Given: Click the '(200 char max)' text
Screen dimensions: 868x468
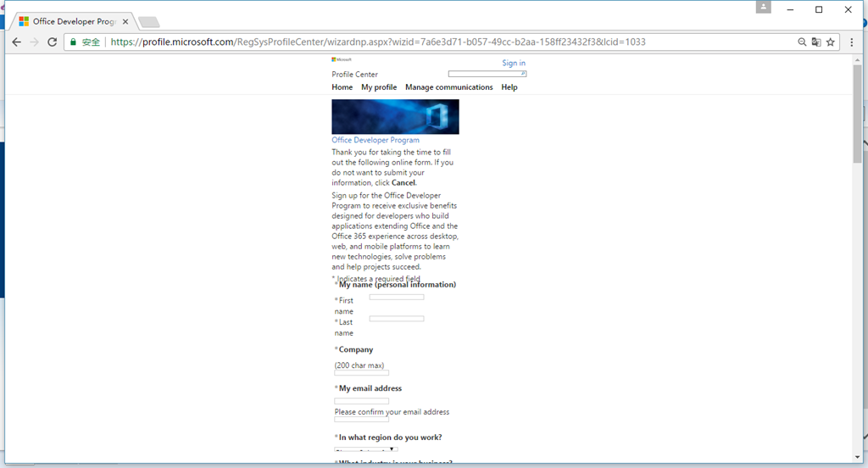Looking at the screenshot, I should (359, 365).
